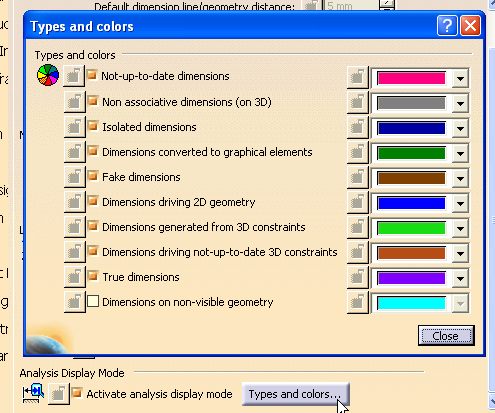Click the help question mark button

[x=447, y=25]
